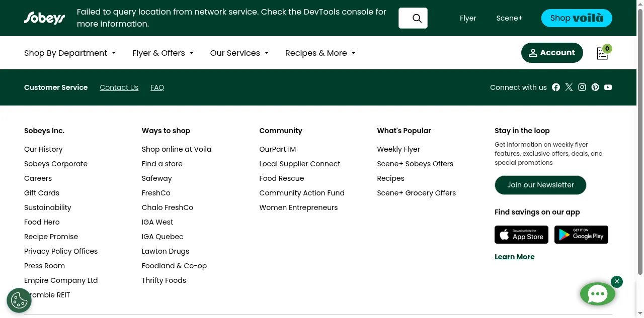Open the Instagram social icon

[582, 87]
